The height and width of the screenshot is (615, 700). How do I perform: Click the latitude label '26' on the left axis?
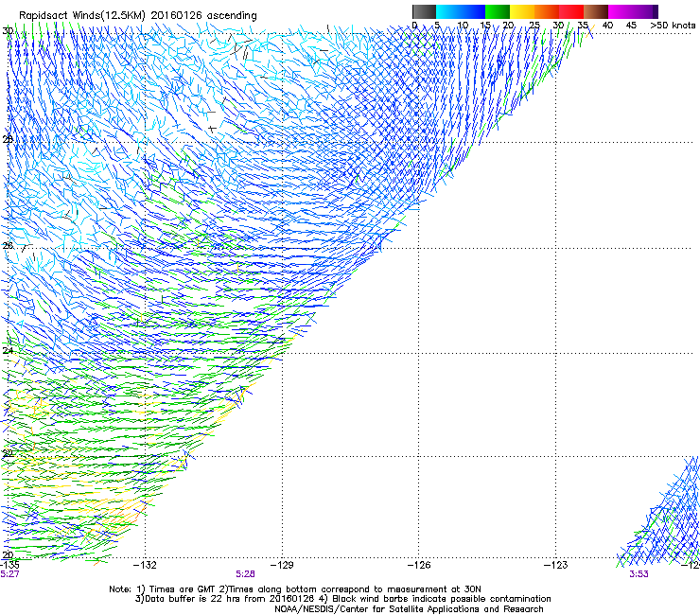click(8, 246)
